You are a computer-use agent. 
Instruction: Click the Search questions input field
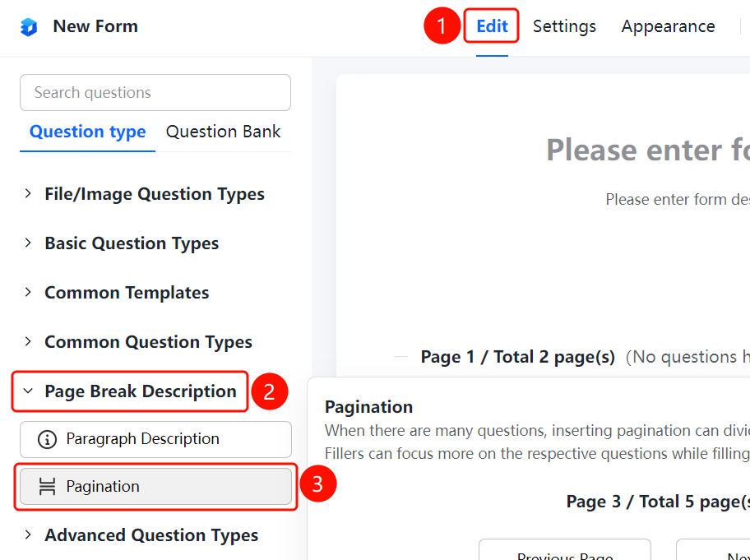[155, 92]
